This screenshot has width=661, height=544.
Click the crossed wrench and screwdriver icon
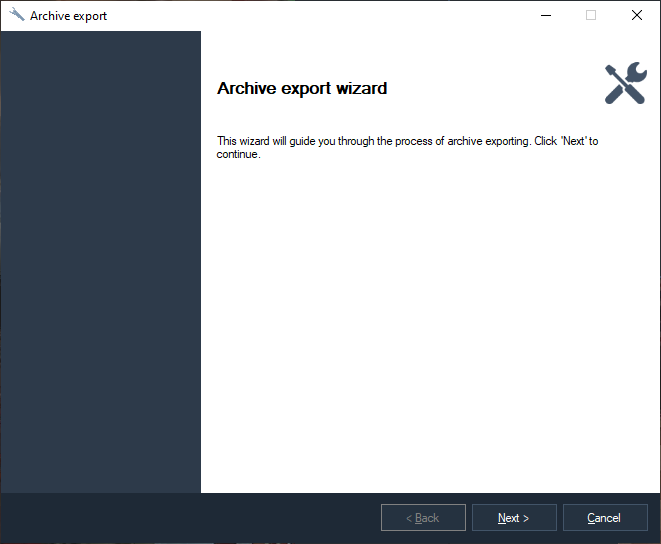[625, 84]
